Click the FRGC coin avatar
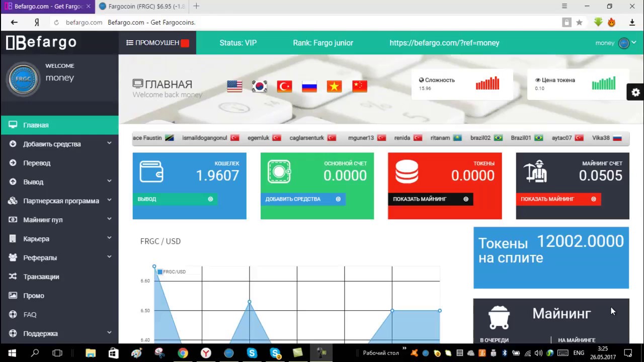 tap(23, 79)
